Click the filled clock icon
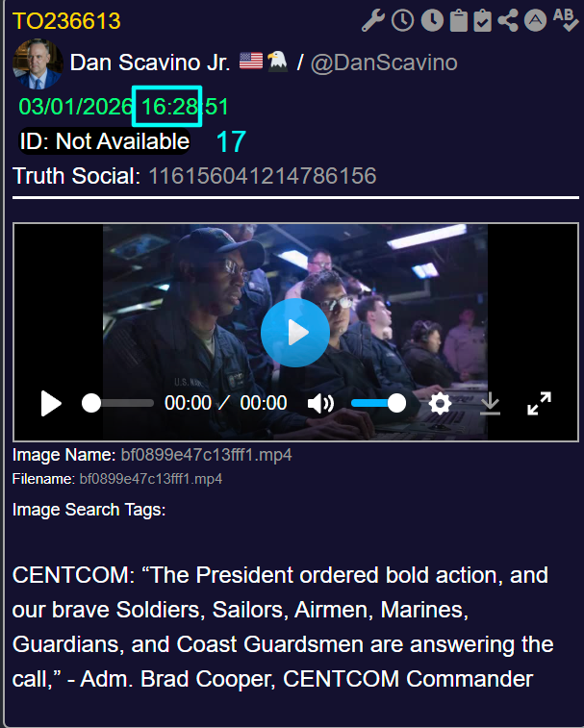 click(432, 21)
